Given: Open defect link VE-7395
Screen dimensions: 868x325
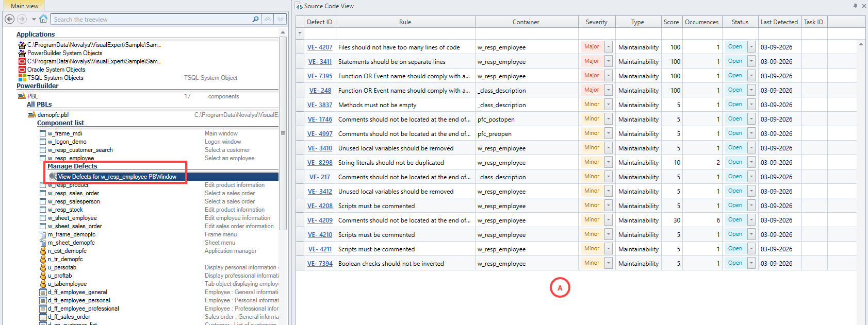Looking at the screenshot, I should (320, 76).
